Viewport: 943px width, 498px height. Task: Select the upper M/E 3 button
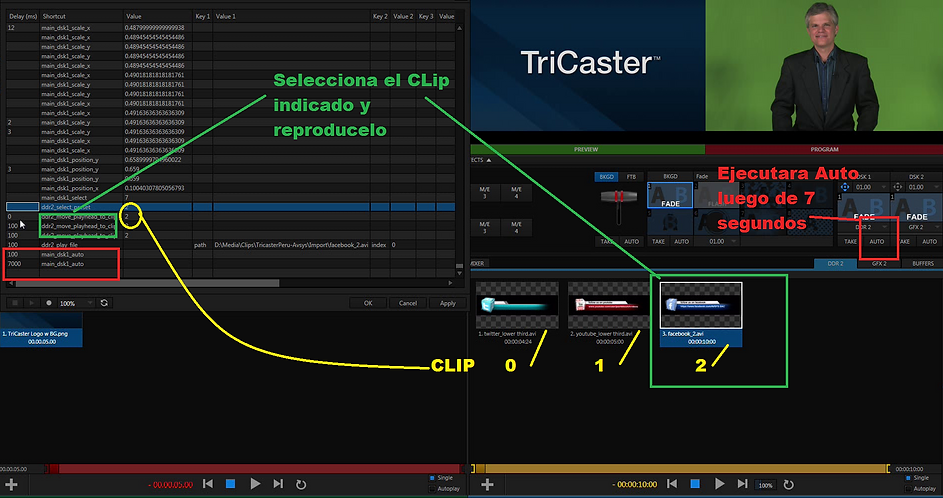[x=484, y=192]
